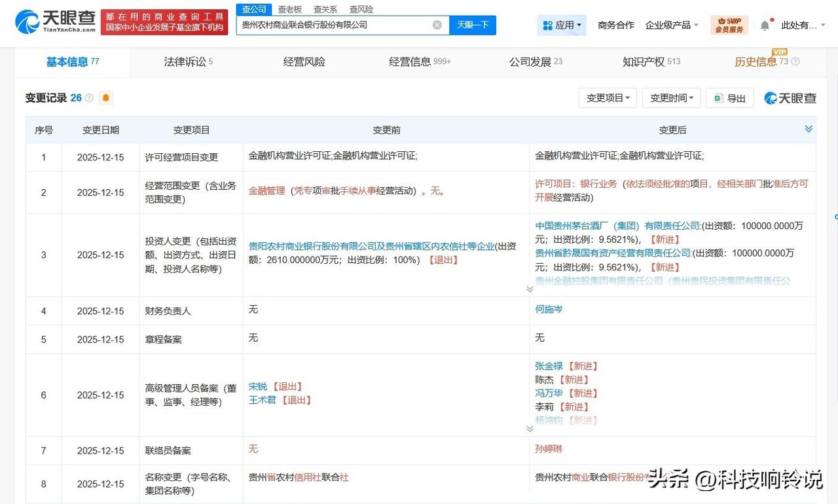Click the TianYanCha logo
This screenshot has width=838, height=504.
pos(56,22)
